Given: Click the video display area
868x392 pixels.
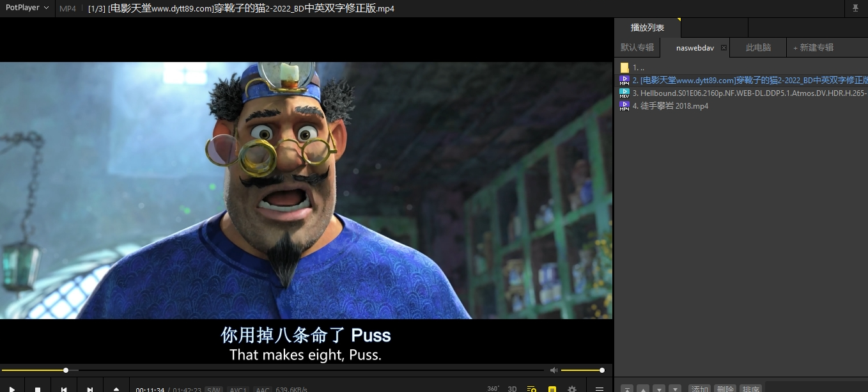Looking at the screenshot, I should [x=306, y=191].
